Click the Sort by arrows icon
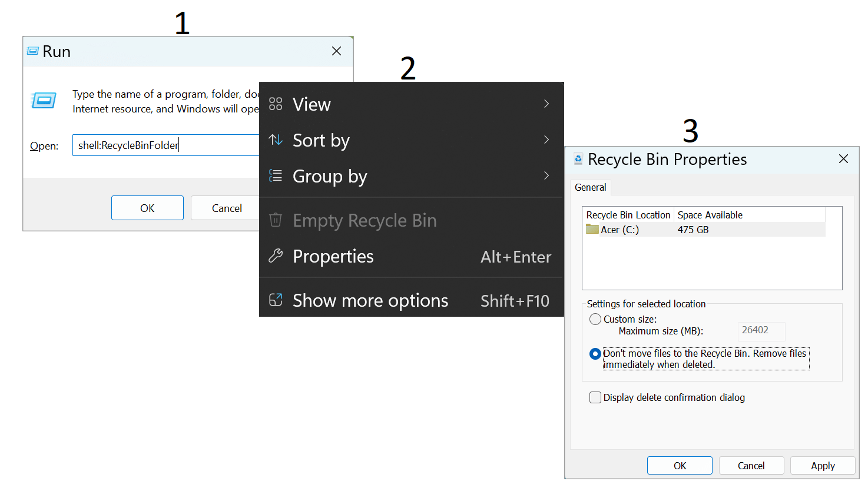The height and width of the screenshot is (481, 868). pos(276,140)
